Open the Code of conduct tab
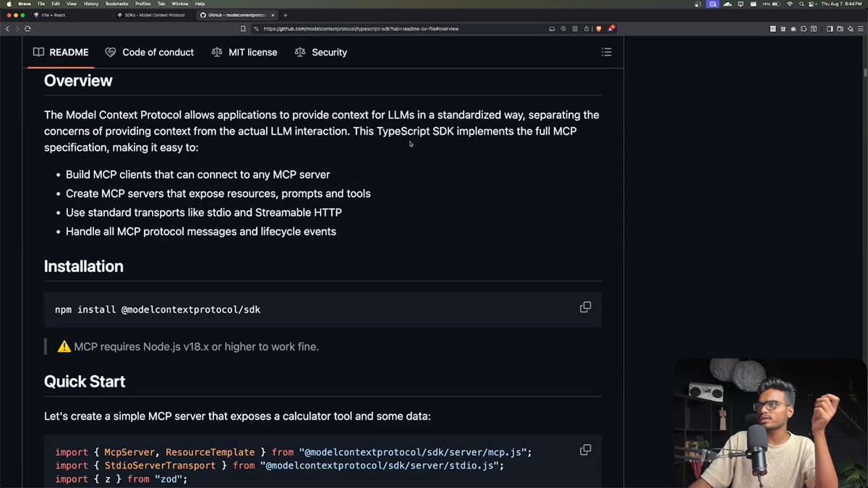This screenshot has width=868, height=488. coord(150,52)
